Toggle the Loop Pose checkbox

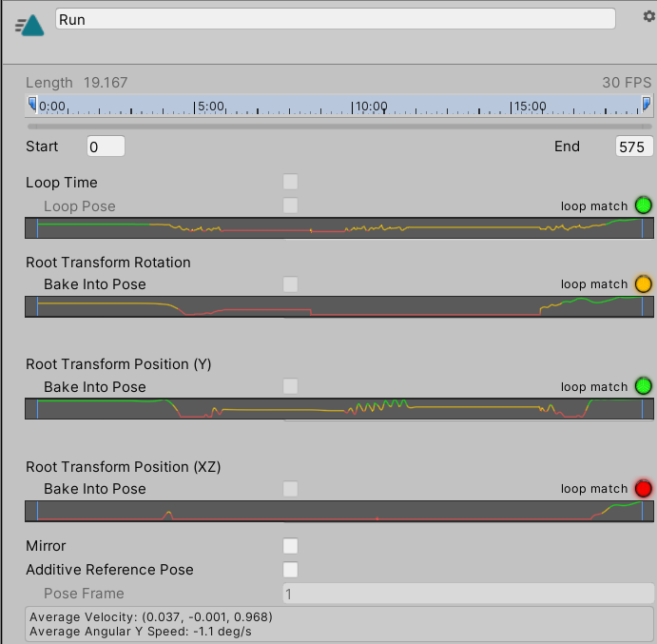coord(290,205)
